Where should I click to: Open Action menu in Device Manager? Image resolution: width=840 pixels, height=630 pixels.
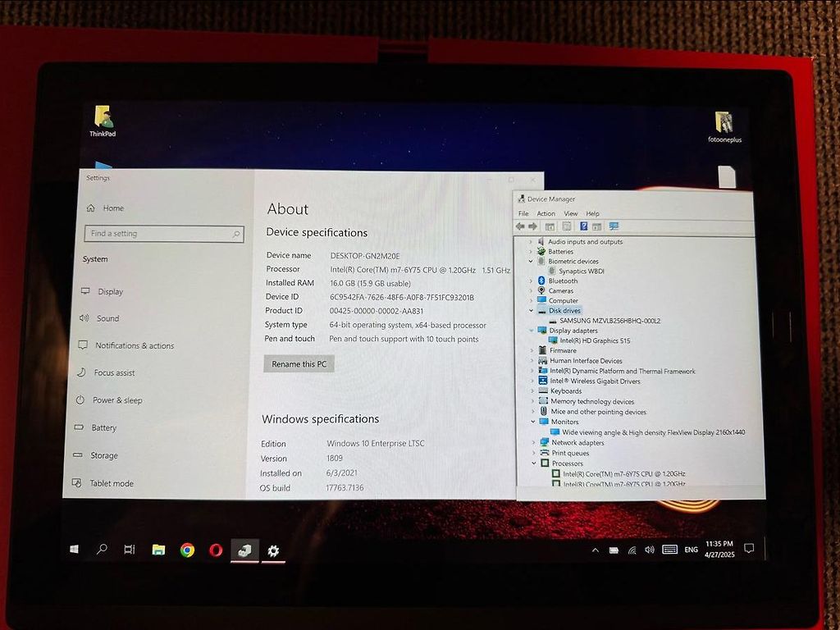tap(546, 213)
